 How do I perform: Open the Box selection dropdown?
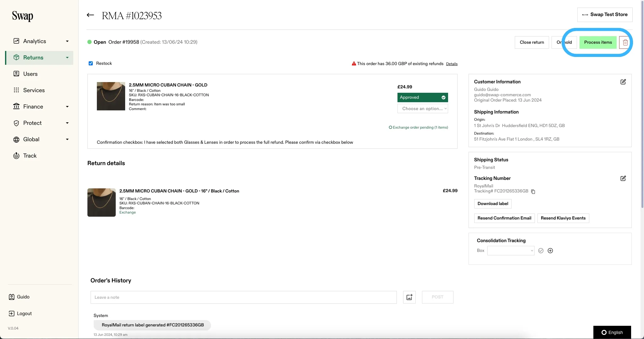click(511, 251)
